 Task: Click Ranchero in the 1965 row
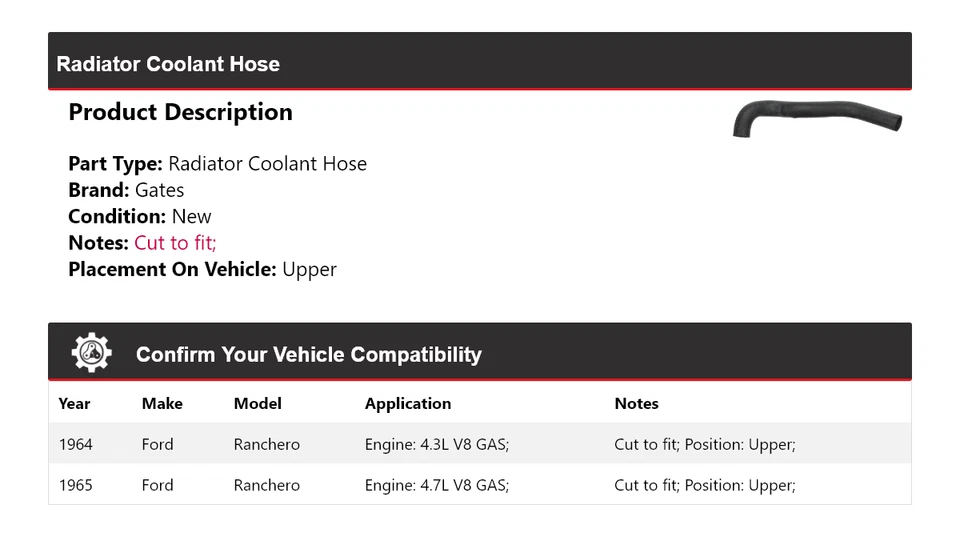(x=266, y=485)
